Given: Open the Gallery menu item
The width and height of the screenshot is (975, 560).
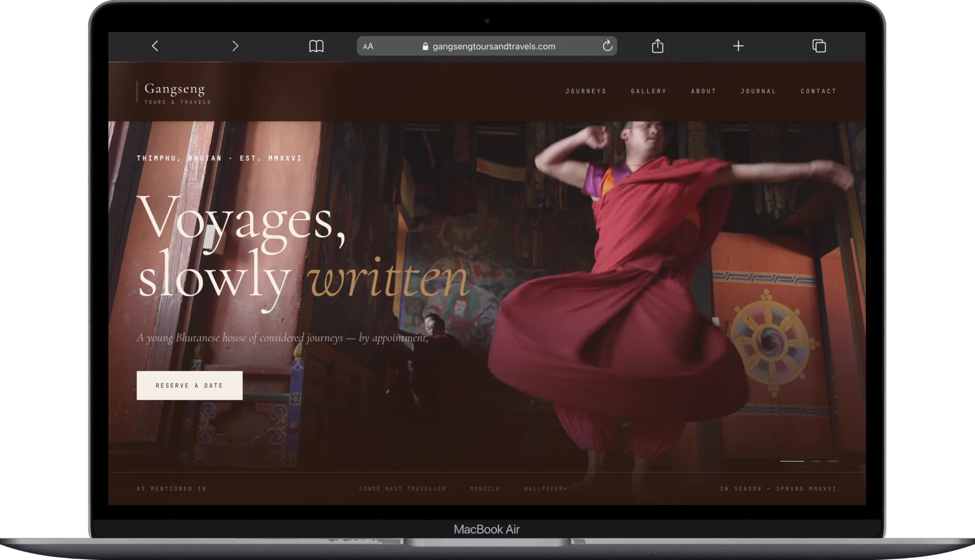Looking at the screenshot, I should click(648, 91).
